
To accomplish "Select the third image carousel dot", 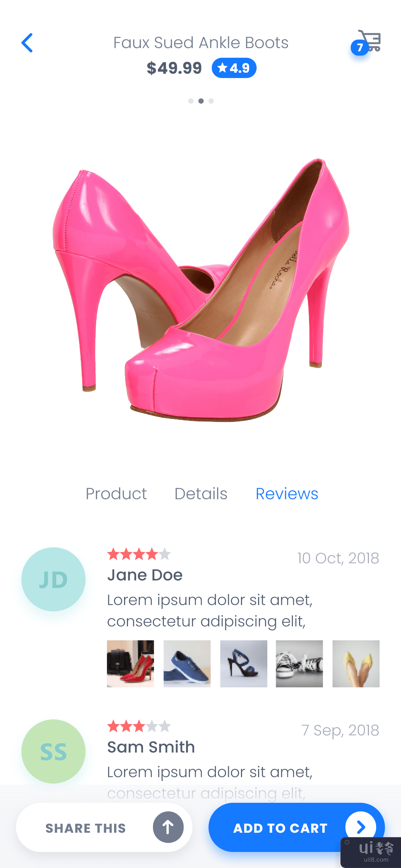I will click(x=211, y=101).
